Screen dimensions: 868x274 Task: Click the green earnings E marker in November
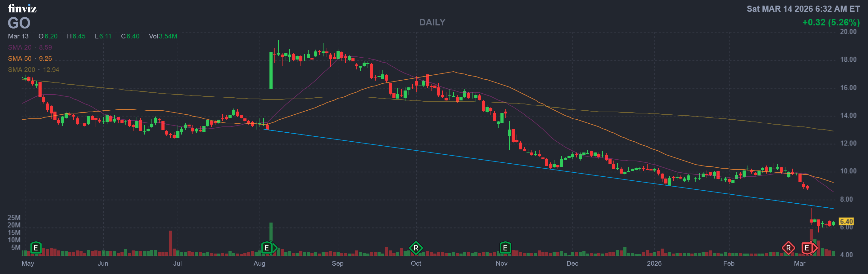click(505, 248)
